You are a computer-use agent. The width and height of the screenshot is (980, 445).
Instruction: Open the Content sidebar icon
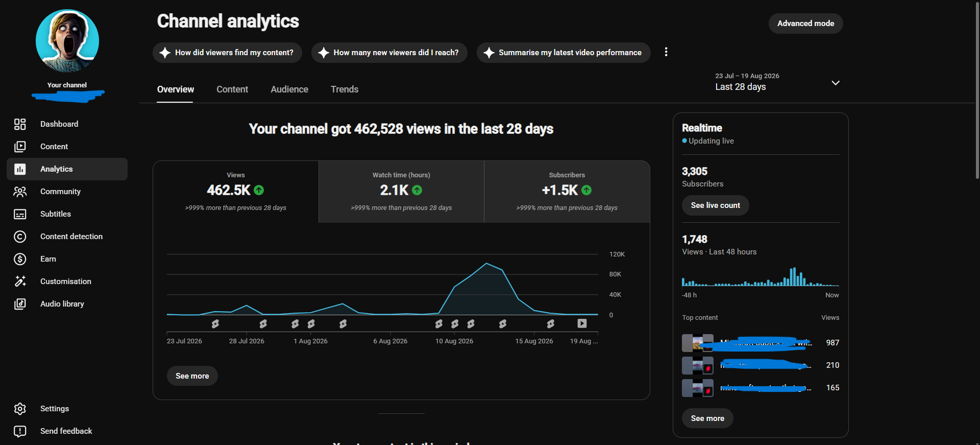[x=20, y=147]
